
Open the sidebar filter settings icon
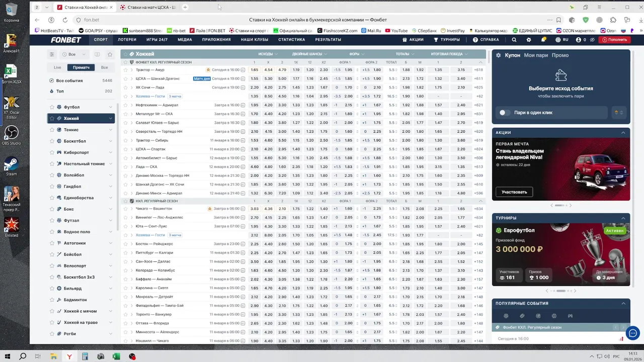tap(51, 54)
